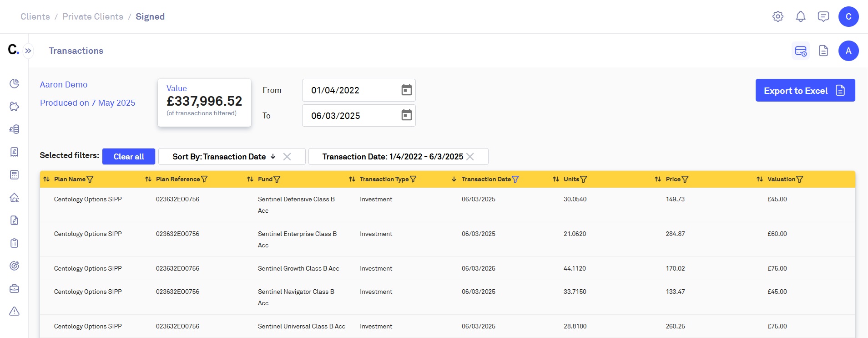Click the piggy bank sidebar icon

tap(15, 106)
